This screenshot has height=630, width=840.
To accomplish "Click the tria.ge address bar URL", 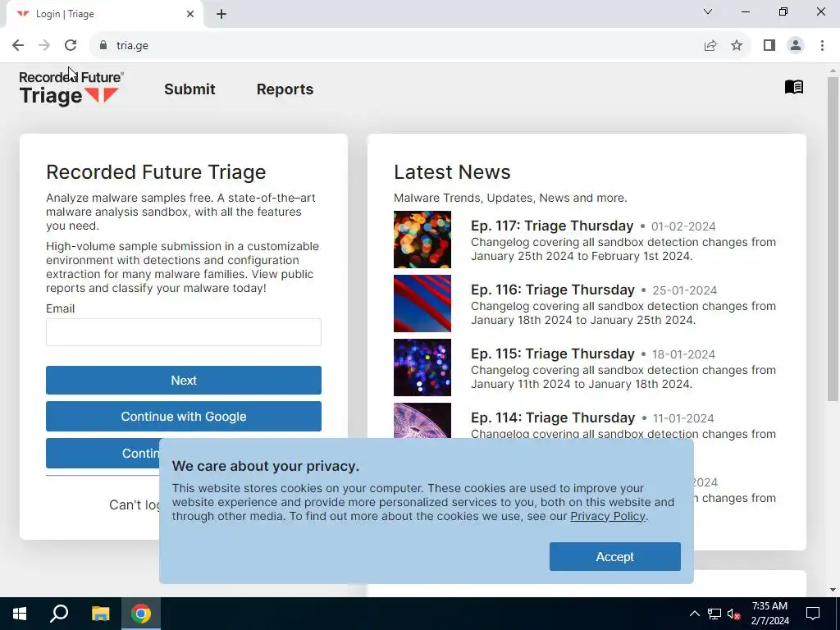I will point(132,46).
